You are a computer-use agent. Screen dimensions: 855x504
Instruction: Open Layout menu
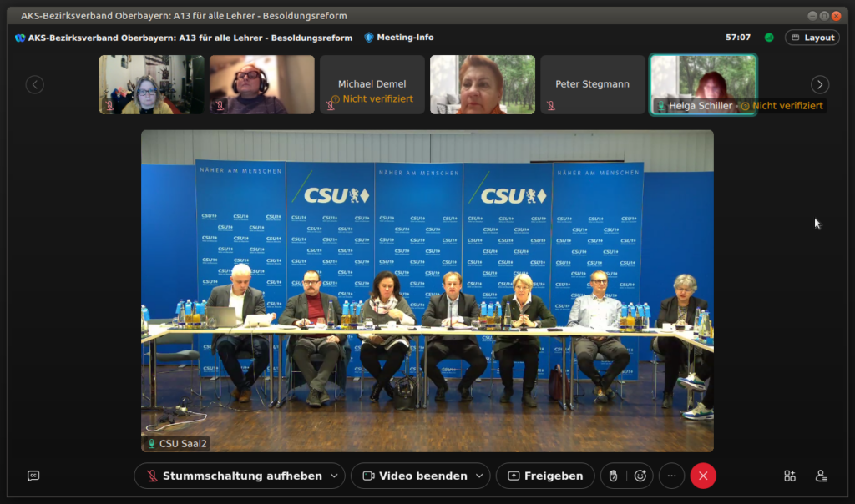[812, 38]
